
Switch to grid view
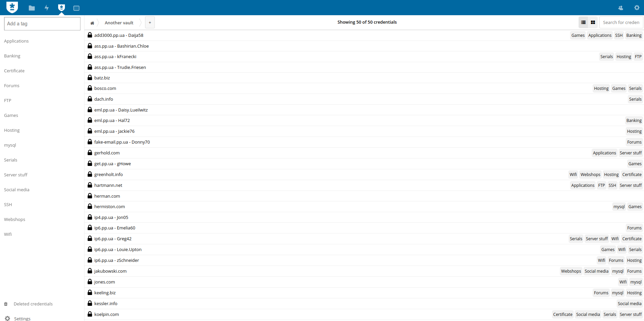click(x=593, y=22)
